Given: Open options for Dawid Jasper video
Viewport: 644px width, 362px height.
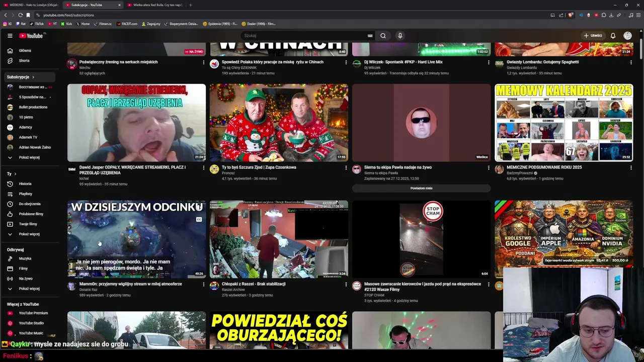Looking at the screenshot, I should click(x=203, y=168).
